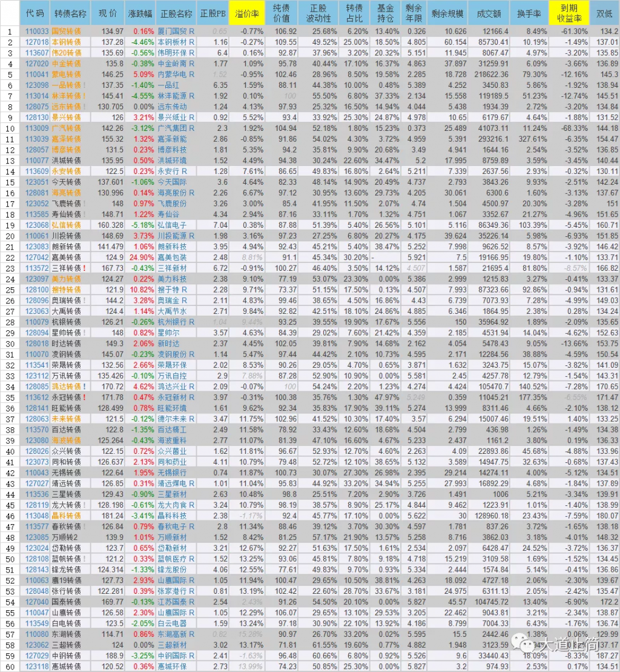Image resolution: width=620 pixels, height=672 pixels.
Task: Select bond code 113609
Action: [x=37, y=171]
